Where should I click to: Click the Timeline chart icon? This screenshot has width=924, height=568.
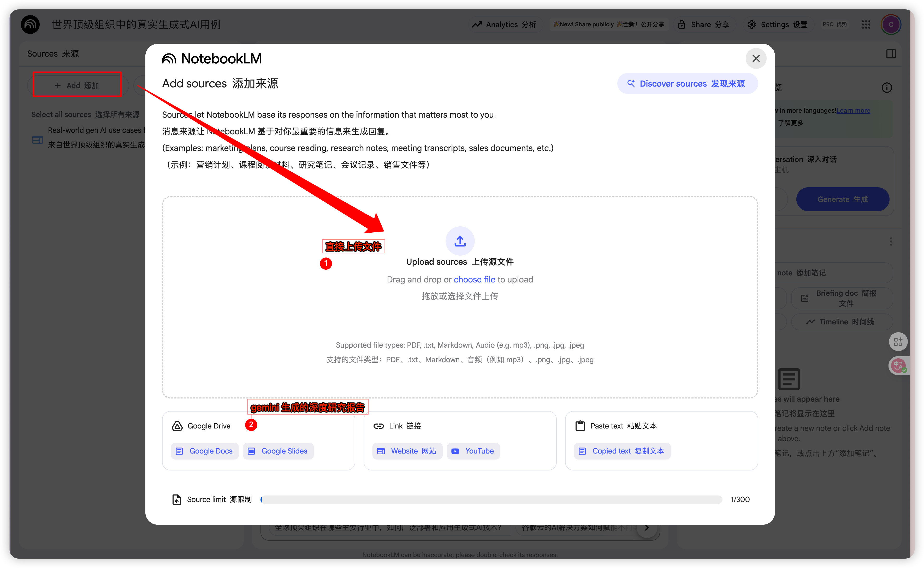pyautogui.click(x=810, y=322)
